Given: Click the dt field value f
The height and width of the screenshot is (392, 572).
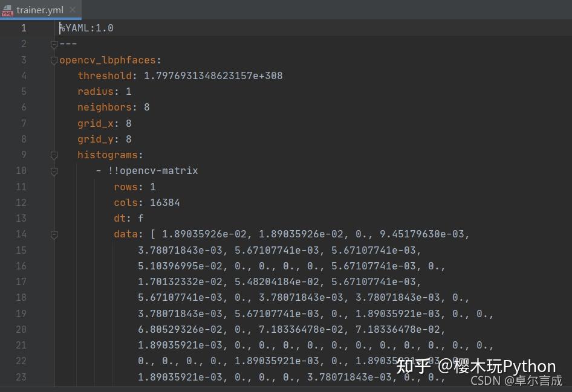Looking at the screenshot, I should (x=140, y=218).
